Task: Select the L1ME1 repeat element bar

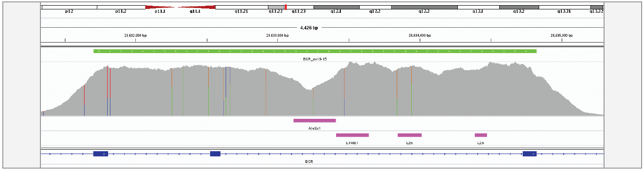Action: 352,135
